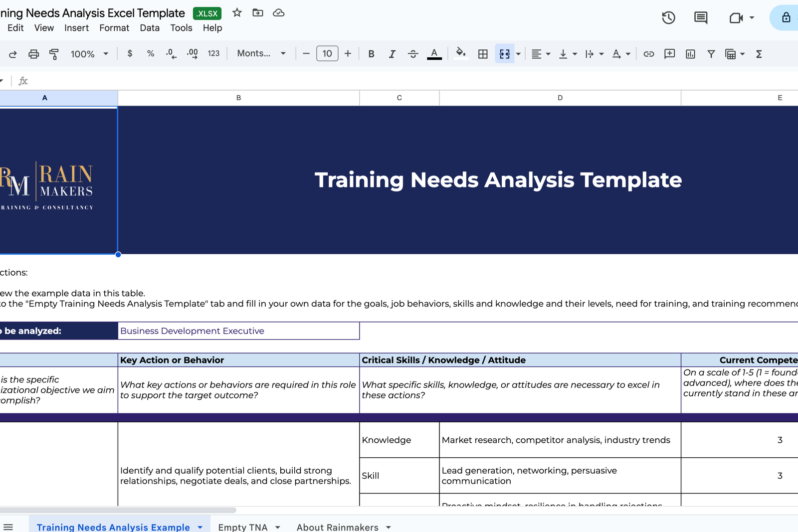This screenshot has width=798, height=532.
Task: Toggle italic formatting
Action: 392,54
